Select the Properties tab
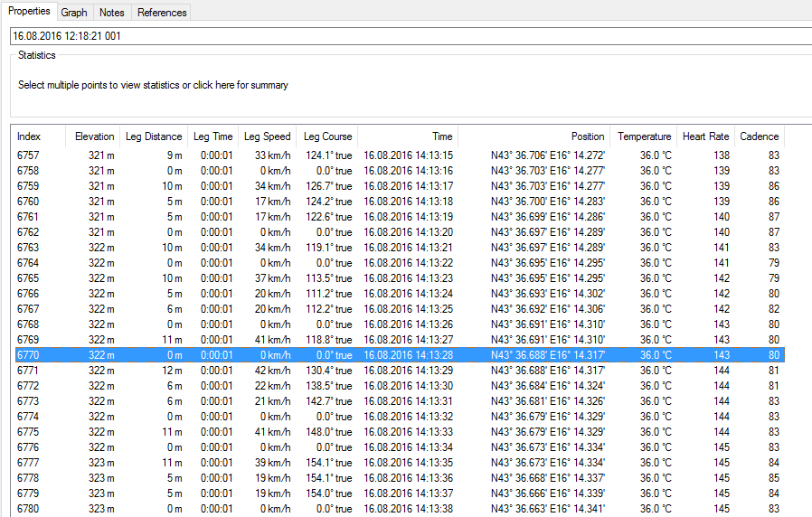 click(x=28, y=12)
